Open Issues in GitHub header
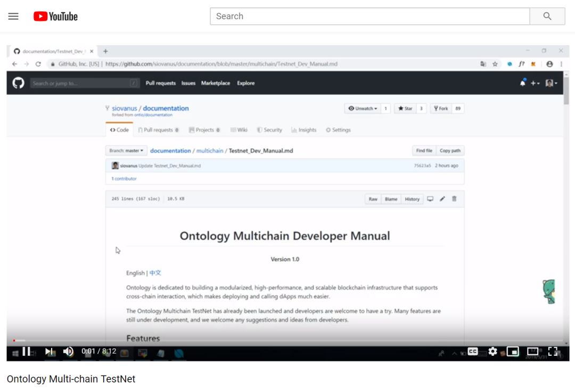The image size is (575, 392). (x=188, y=83)
